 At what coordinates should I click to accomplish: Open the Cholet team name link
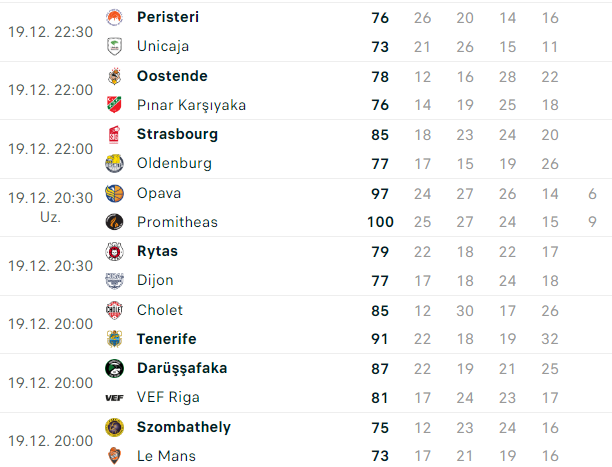click(160, 310)
